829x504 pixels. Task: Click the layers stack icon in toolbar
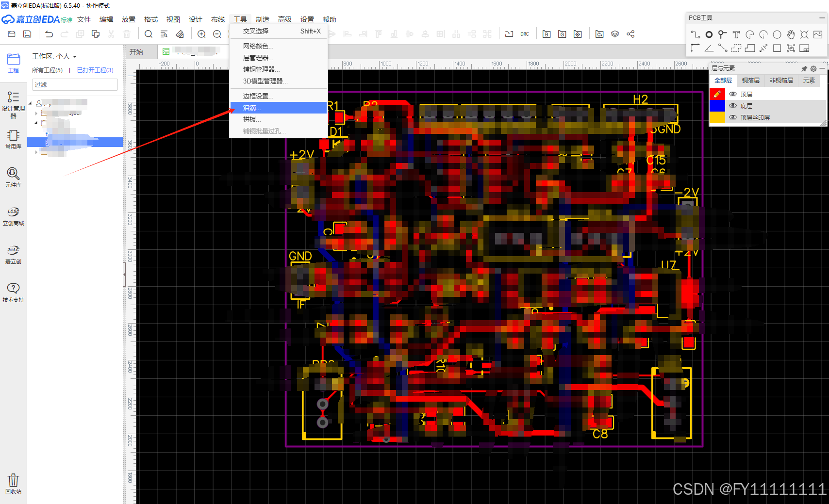pos(615,34)
